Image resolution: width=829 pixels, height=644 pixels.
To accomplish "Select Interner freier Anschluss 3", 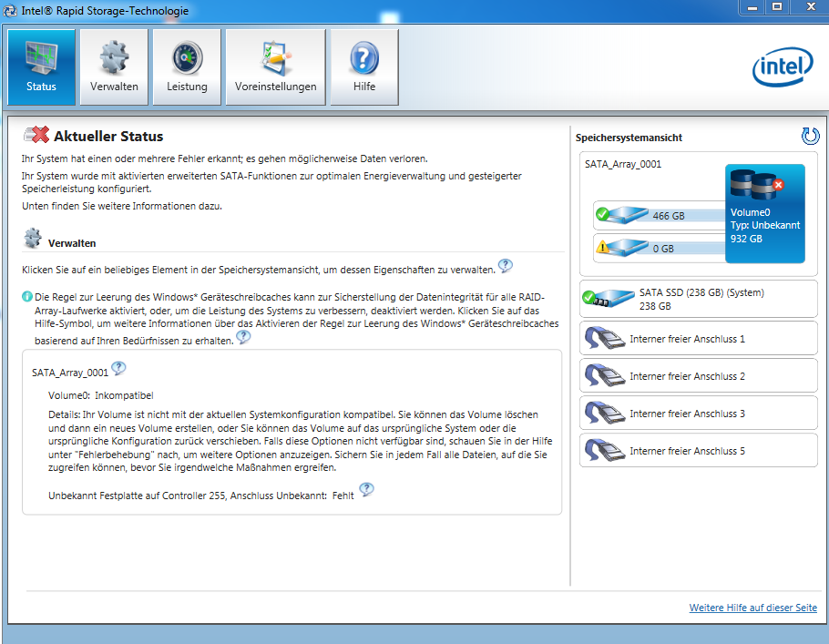I will [699, 414].
